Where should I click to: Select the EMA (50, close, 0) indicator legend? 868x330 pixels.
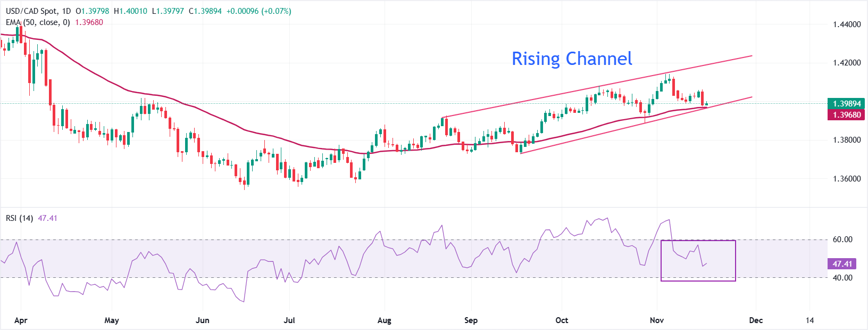(37, 22)
